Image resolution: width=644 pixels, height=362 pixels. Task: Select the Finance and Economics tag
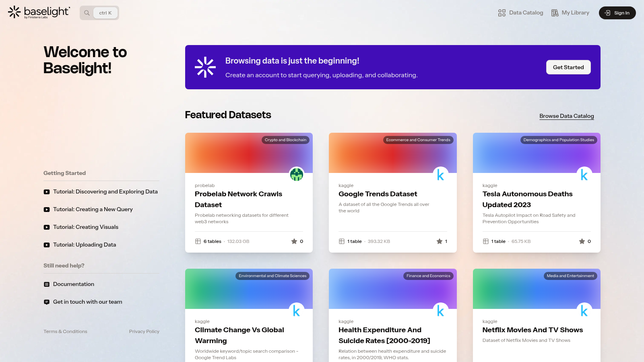(428, 276)
